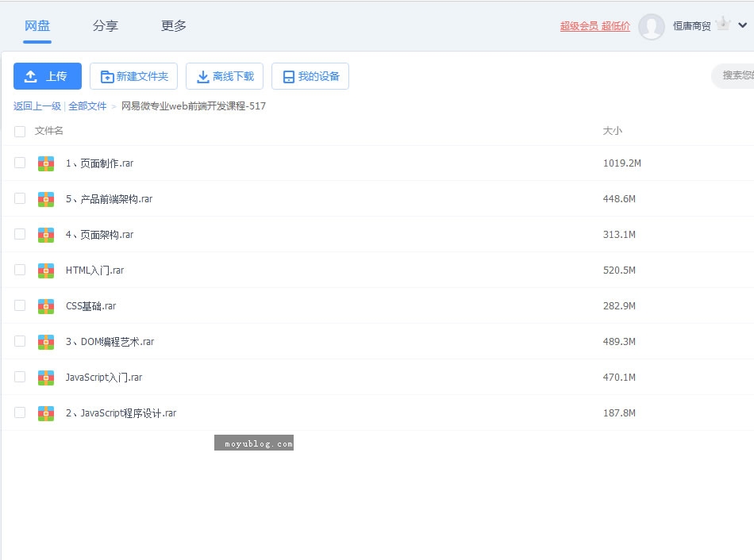Click 返回上一级 link
754x560 pixels.
pos(37,106)
